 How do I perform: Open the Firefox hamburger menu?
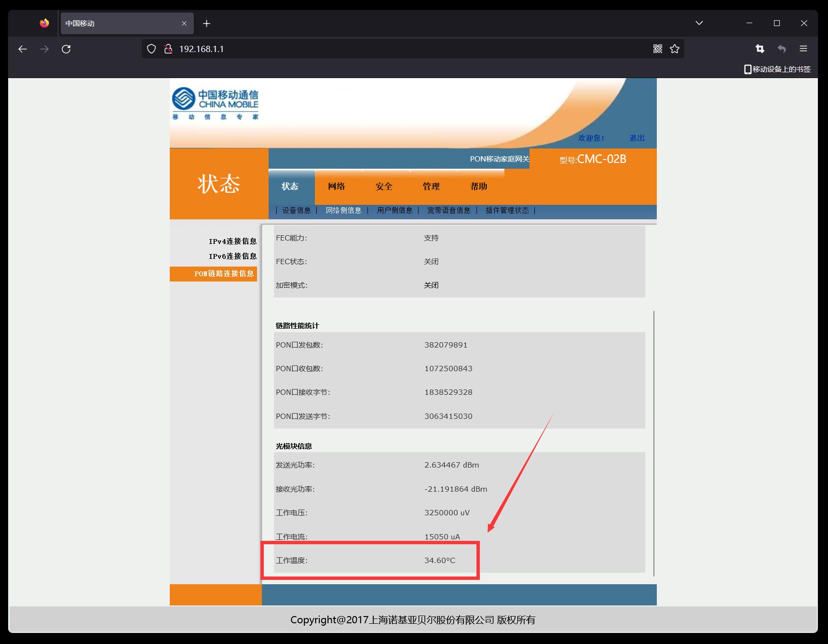pos(803,49)
